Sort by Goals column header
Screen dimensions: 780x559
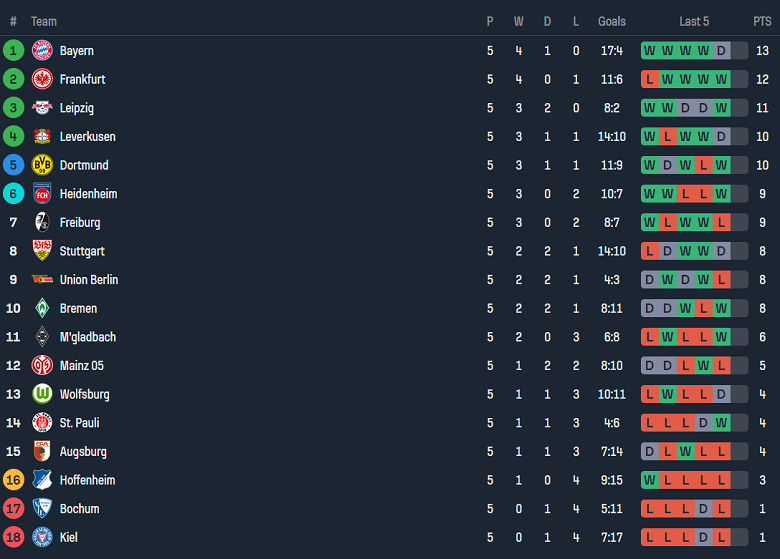click(612, 21)
